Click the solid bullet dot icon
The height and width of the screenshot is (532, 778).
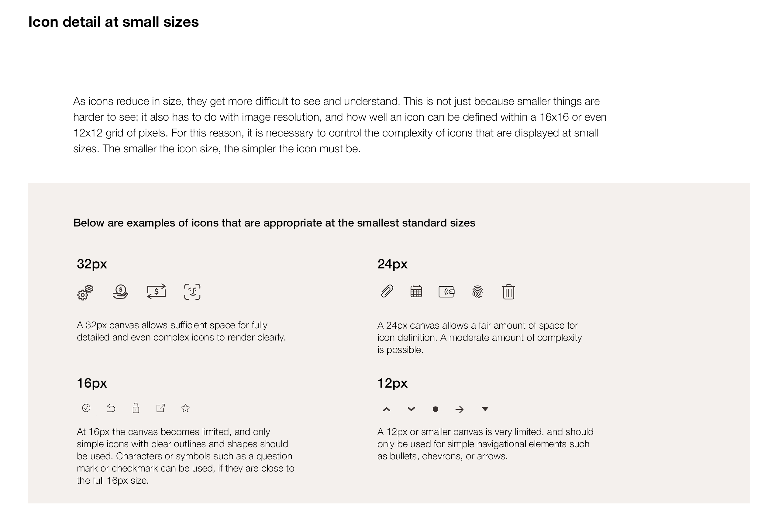click(435, 409)
